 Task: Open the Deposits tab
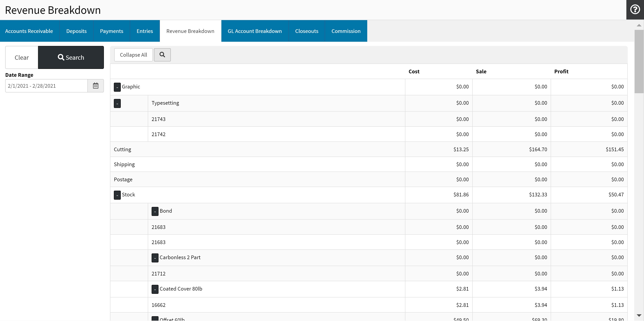tap(76, 31)
